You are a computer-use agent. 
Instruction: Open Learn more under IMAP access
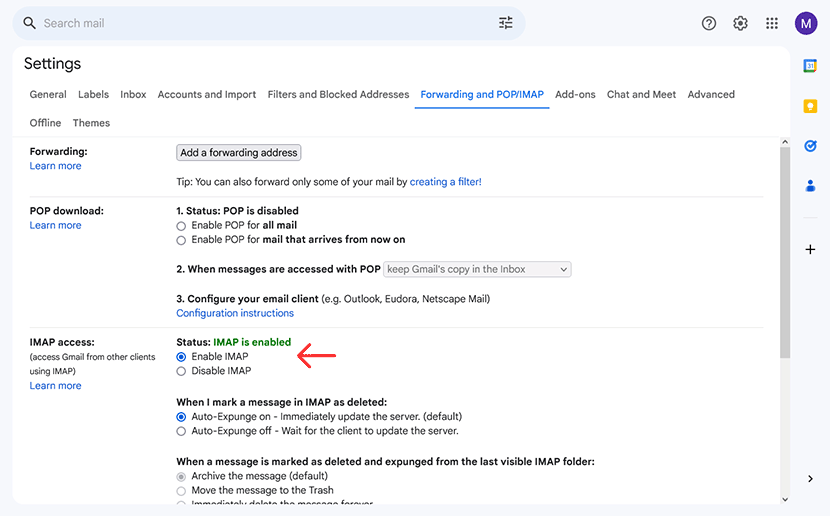(x=55, y=385)
